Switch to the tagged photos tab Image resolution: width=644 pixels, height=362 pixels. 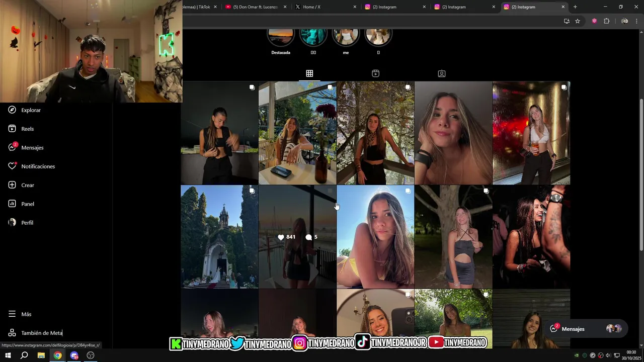[442, 73]
